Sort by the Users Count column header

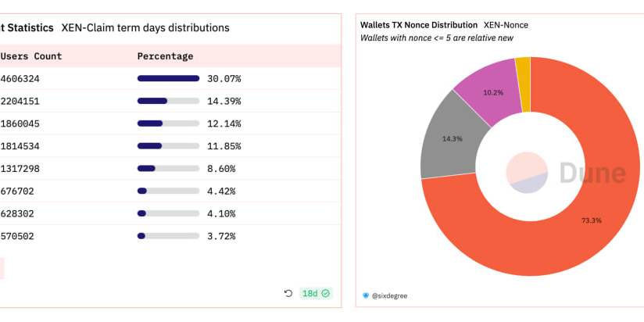(x=31, y=56)
